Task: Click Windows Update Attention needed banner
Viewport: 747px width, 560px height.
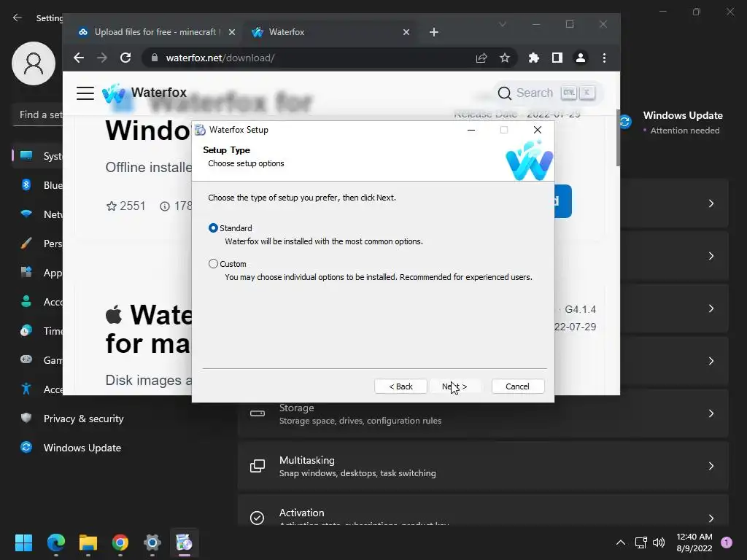Action: pos(672,122)
